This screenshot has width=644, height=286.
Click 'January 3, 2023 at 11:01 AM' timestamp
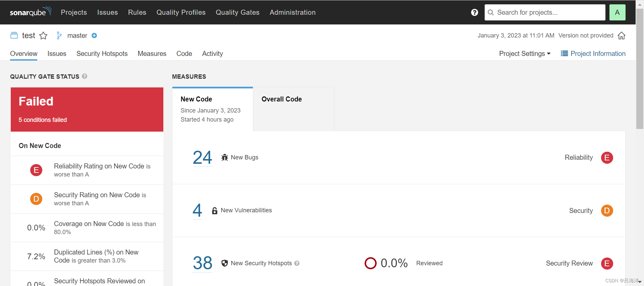(516, 35)
